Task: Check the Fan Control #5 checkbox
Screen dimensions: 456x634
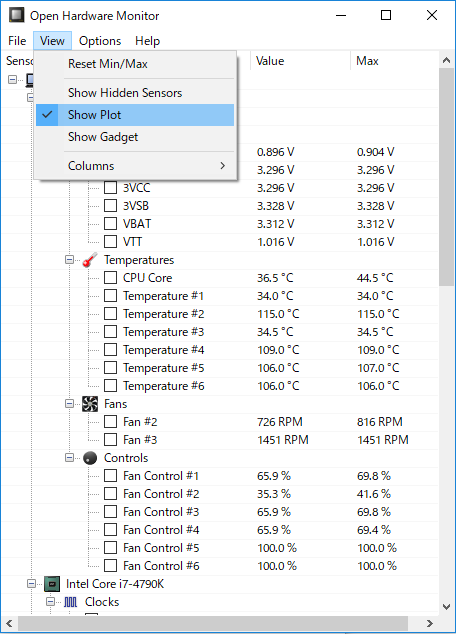Action: tap(110, 547)
